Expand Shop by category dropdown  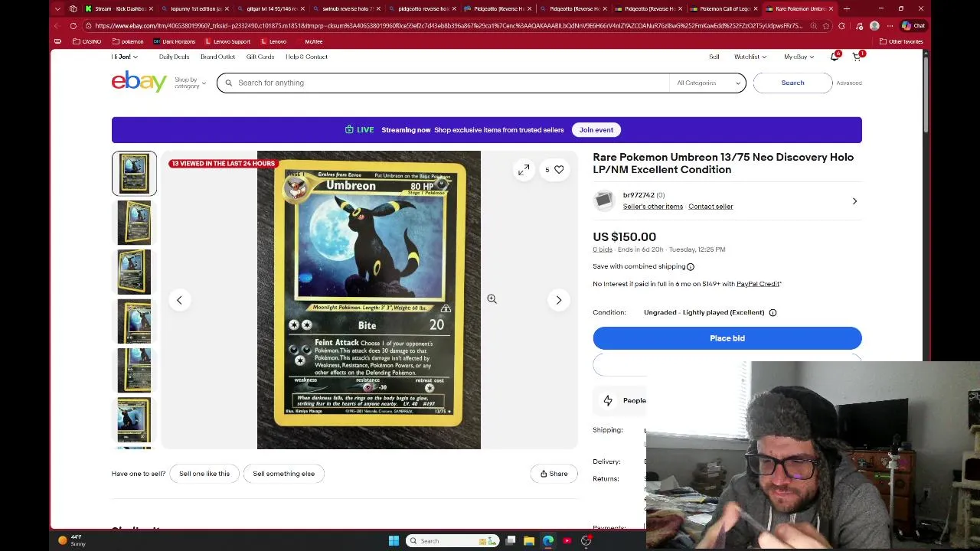[x=190, y=83]
